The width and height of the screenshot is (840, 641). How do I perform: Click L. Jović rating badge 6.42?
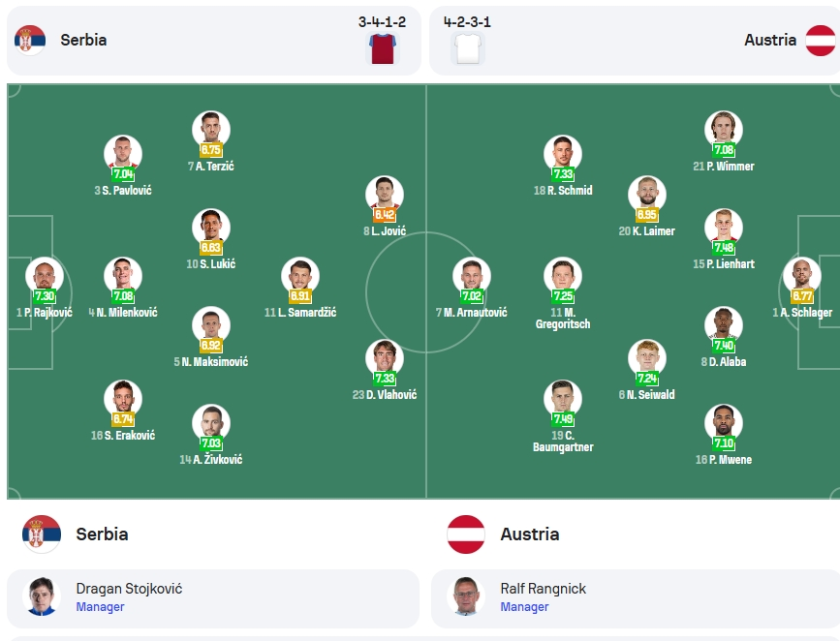(x=385, y=215)
